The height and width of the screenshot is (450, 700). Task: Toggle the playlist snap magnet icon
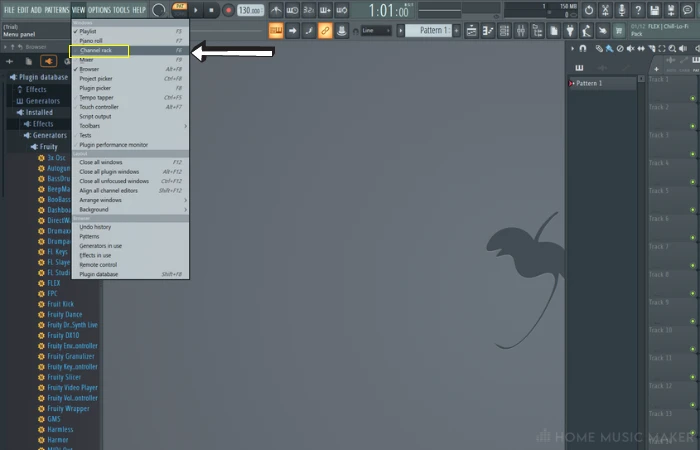[x=583, y=49]
